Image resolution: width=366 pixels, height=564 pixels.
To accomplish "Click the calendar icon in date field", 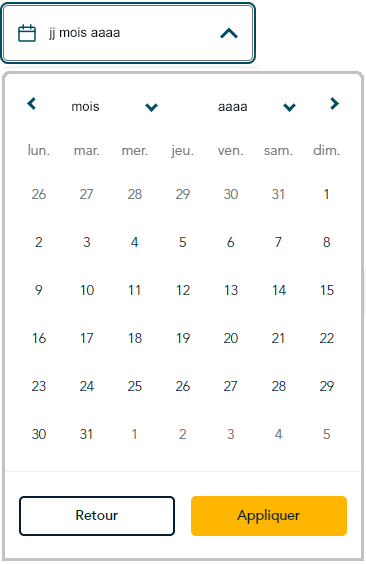I will [27, 33].
